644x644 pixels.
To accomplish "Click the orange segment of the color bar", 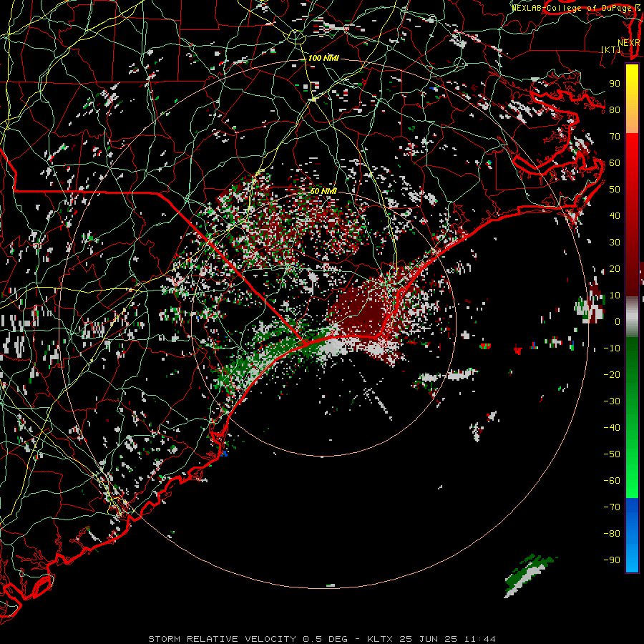I will coord(632,120).
